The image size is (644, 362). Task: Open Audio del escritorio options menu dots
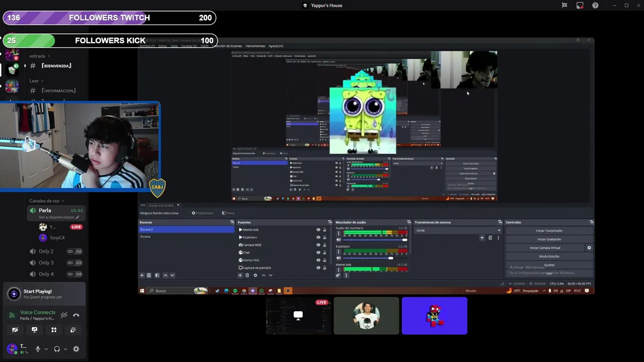point(338,234)
